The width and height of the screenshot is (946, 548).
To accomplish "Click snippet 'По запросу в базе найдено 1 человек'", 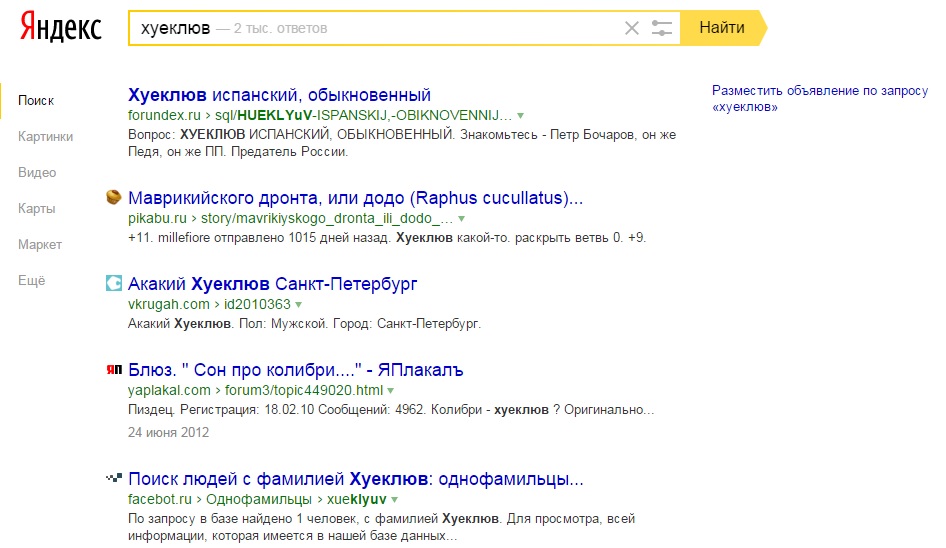I will click(381, 527).
